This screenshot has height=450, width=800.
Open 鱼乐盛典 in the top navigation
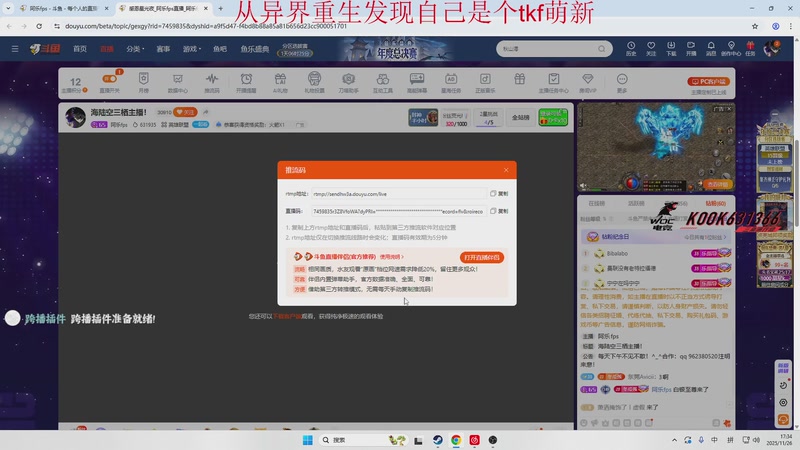coord(255,49)
